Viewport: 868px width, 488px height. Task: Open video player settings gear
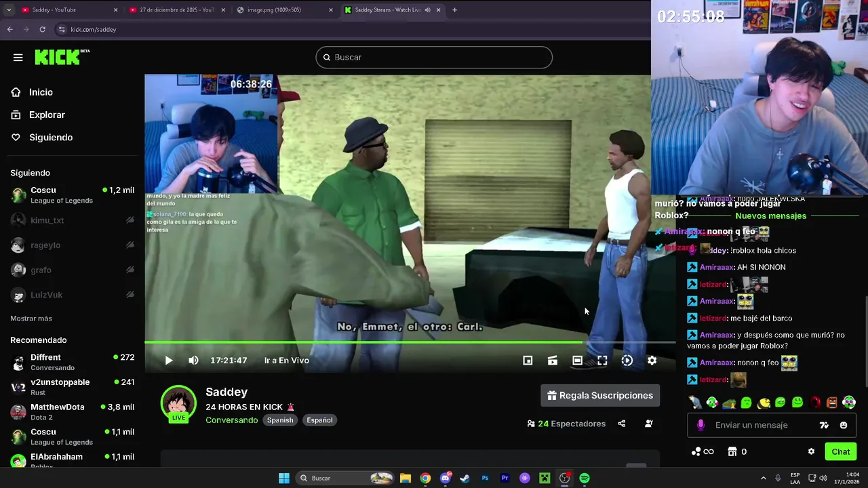tap(652, 361)
